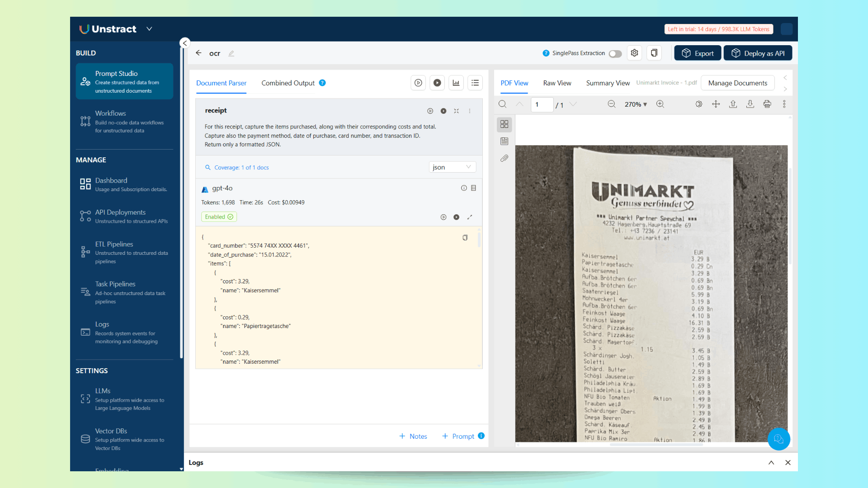
Task: Click the Deploy as API button
Action: (758, 53)
